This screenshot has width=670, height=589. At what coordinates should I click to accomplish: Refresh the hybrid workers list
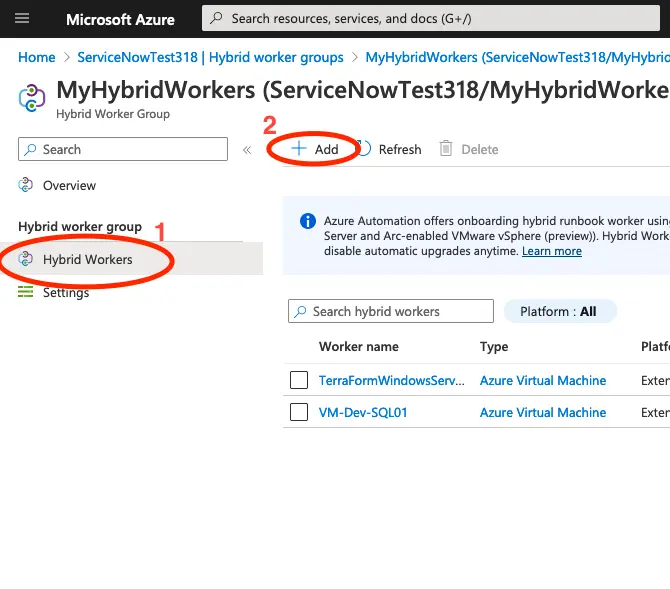pos(389,149)
